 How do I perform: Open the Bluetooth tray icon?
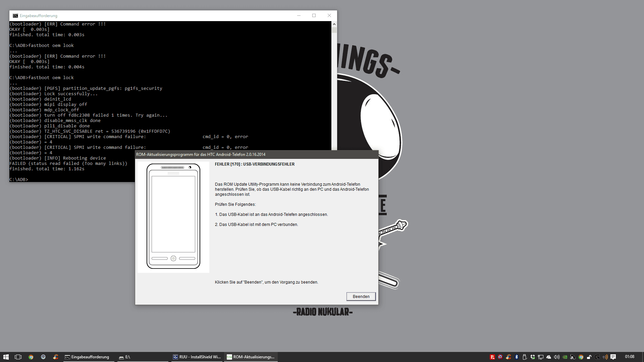(517, 357)
